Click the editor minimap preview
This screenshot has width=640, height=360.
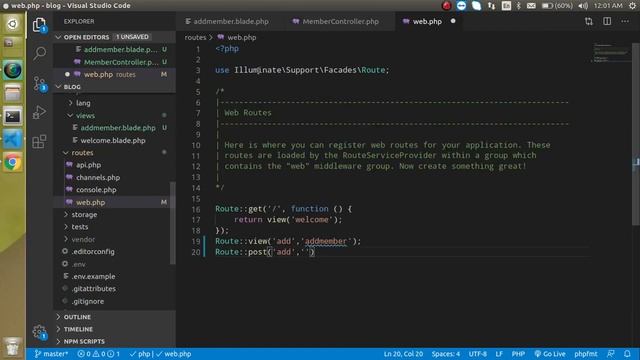point(611,52)
